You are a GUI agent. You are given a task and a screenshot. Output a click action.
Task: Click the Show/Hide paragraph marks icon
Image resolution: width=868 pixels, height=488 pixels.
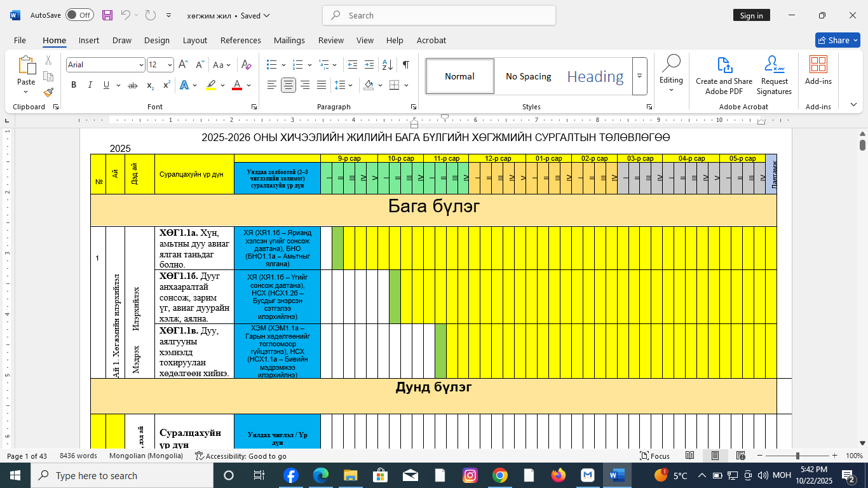(x=406, y=65)
